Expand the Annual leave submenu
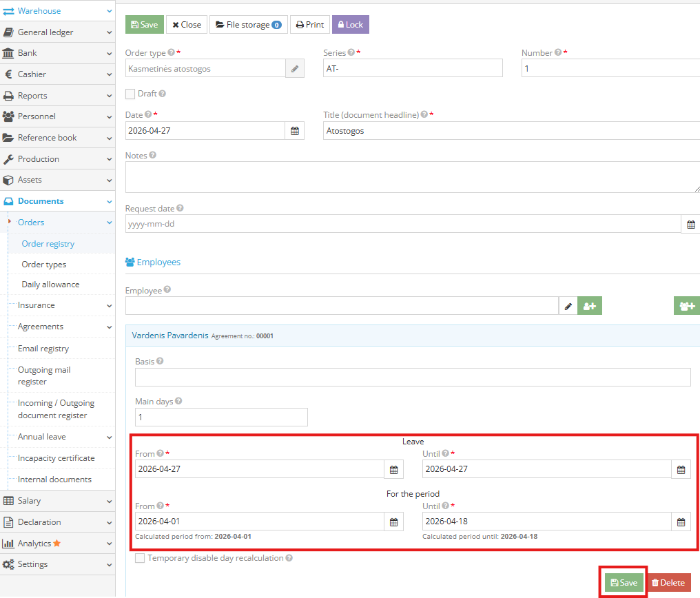The height and width of the screenshot is (598, 700). tap(61, 437)
